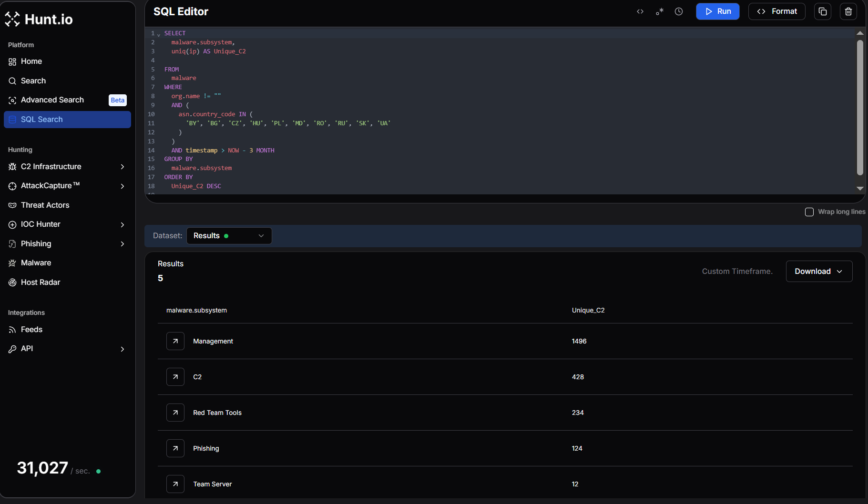Image resolution: width=868 pixels, height=504 pixels.
Task: Click the Custom Timeframe text
Action: point(737,272)
